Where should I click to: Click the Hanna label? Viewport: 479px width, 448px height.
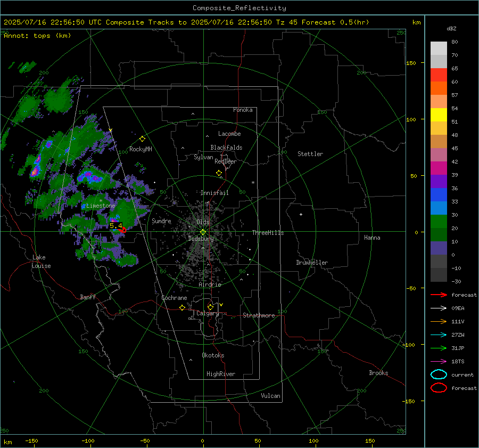click(x=372, y=238)
